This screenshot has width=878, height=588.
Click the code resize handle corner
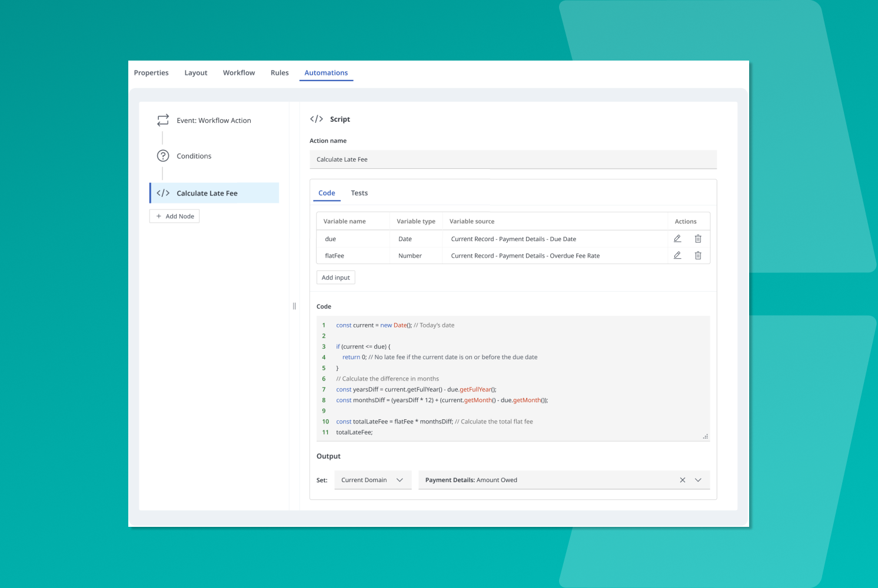click(705, 436)
